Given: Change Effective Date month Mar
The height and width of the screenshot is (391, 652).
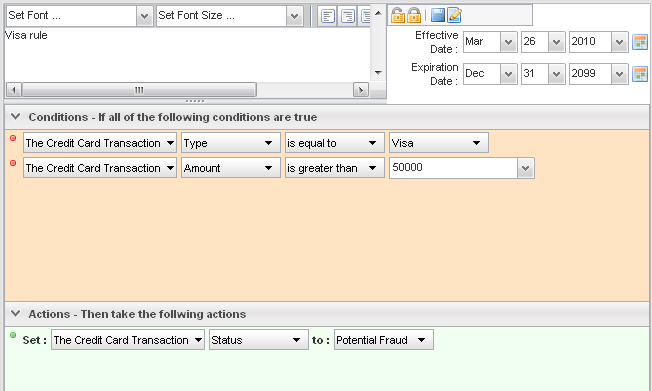Looking at the screenshot, I should 490,42.
